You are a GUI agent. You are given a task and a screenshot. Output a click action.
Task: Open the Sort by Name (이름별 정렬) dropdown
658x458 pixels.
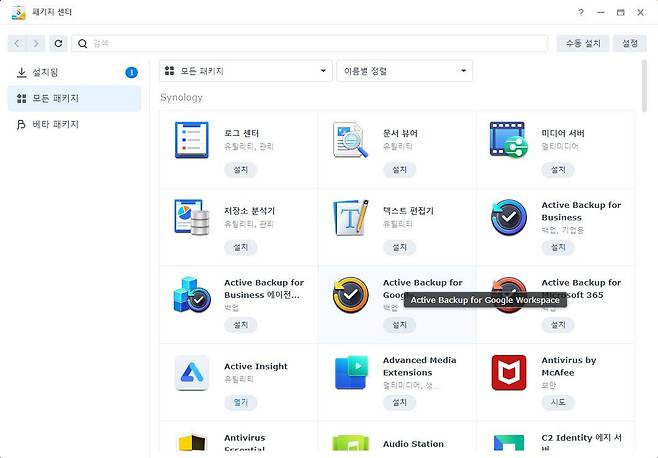pyautogui.click(x=405, y=71)
